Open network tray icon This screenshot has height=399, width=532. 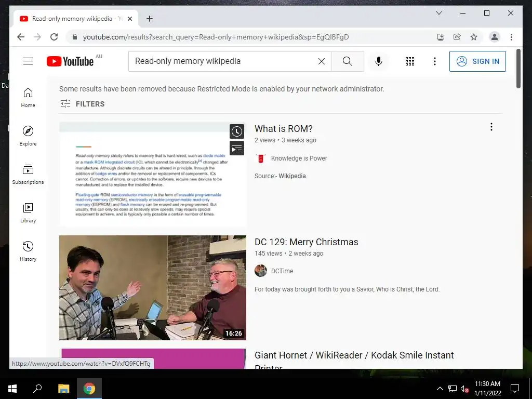pyautogui.click(x=452, y=389)
